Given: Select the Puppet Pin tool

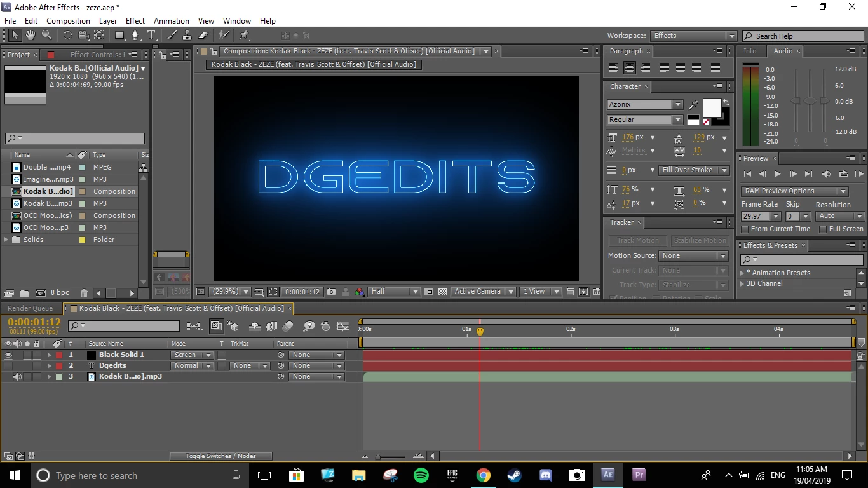Looking at the screenshot, I should coord(244,36).
